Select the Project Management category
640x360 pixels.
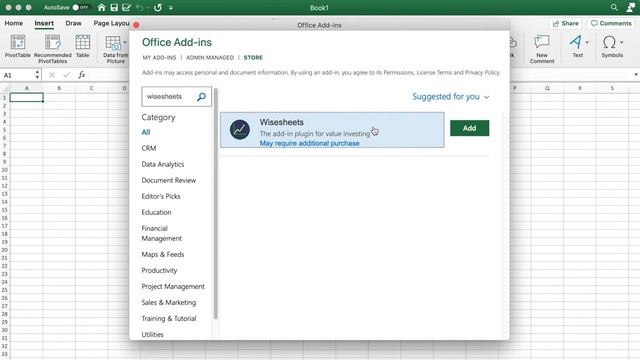173,287
